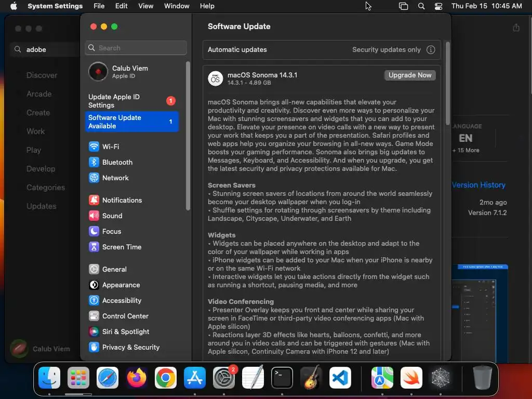Click Upgrade Now for macOS Sonoma
Screen dimensions: 532x399
410,75
